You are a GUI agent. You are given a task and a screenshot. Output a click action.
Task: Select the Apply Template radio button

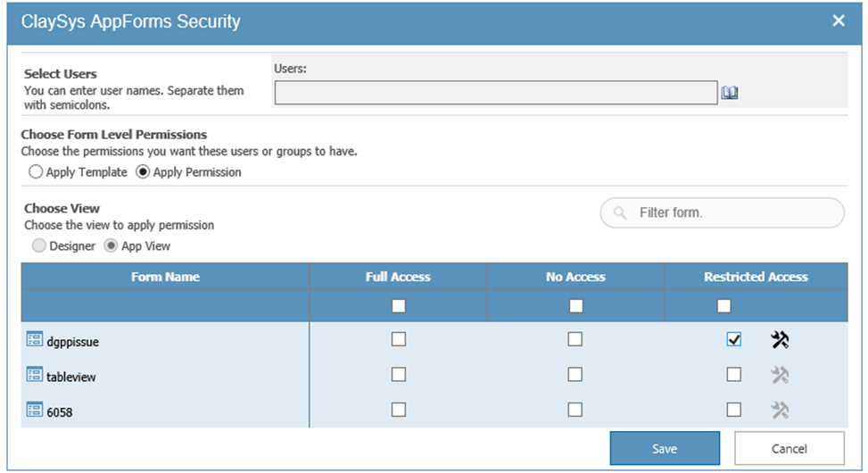36,171
